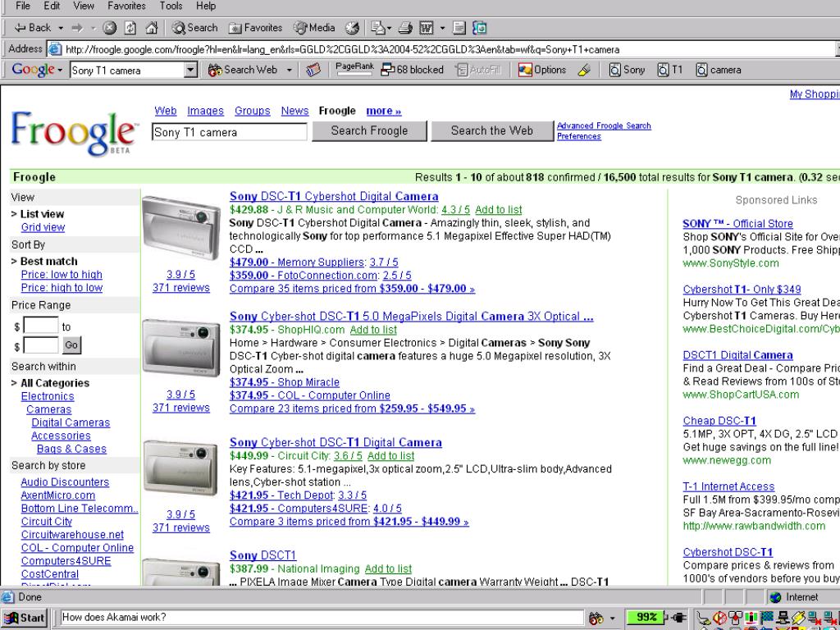
Task: Compare 35 items priced from $359.00 - $479.00
Action: 352,289
